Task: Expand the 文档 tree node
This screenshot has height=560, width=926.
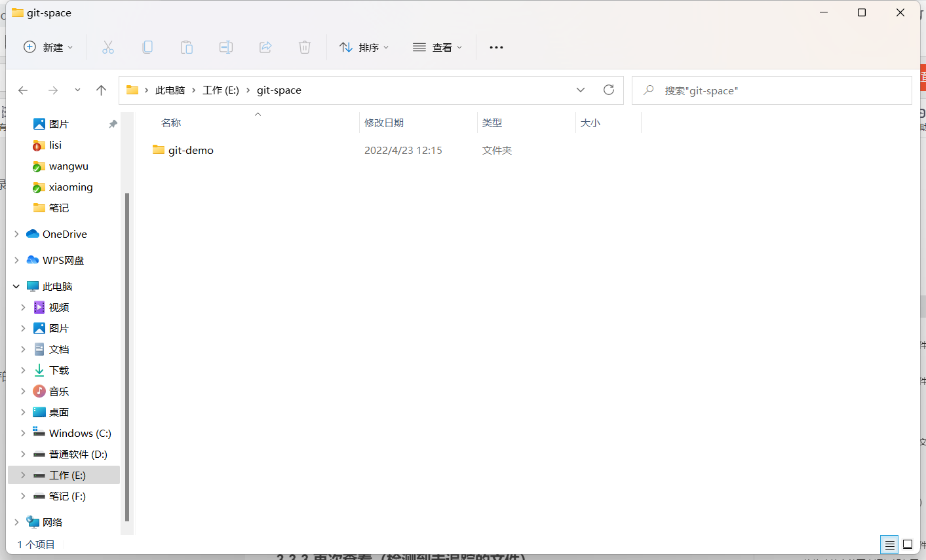Action: coord(23,349)
